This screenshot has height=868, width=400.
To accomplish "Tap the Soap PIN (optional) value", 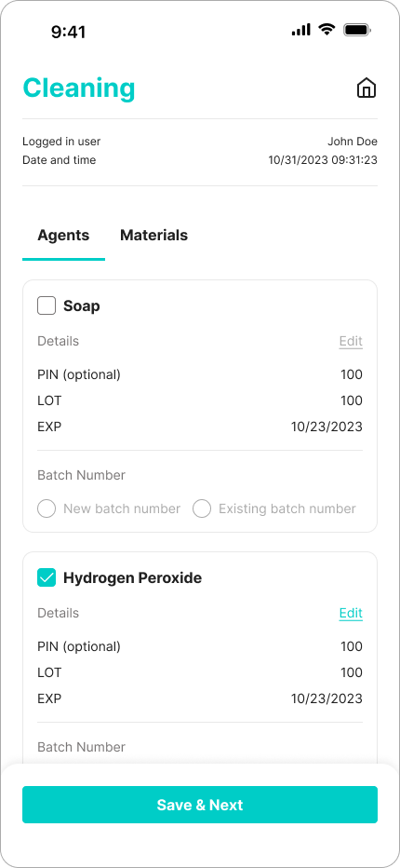I will 352,374.
